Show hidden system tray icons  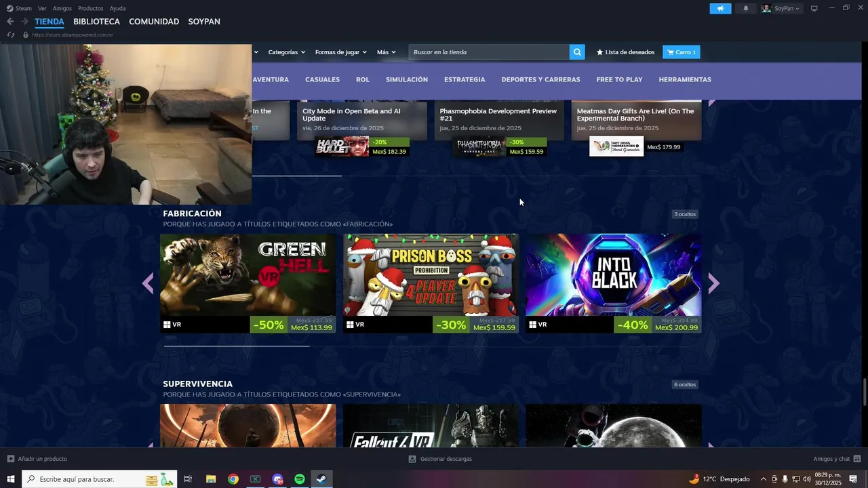(x=763, y=479)
